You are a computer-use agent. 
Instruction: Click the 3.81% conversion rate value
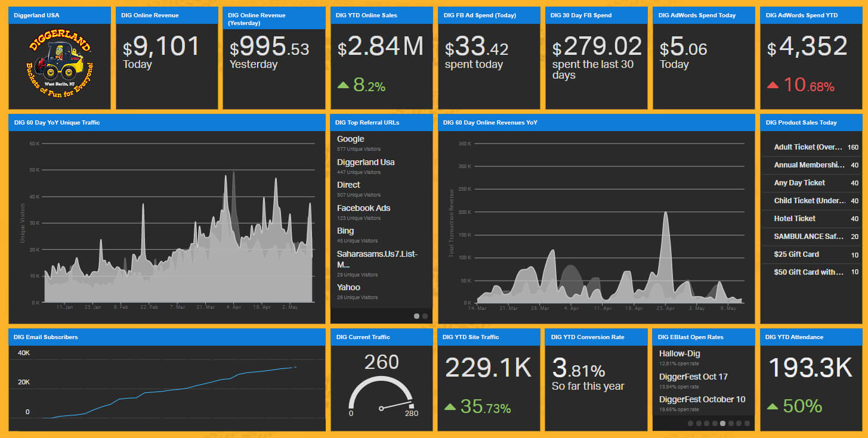click(x=579, y=369)
